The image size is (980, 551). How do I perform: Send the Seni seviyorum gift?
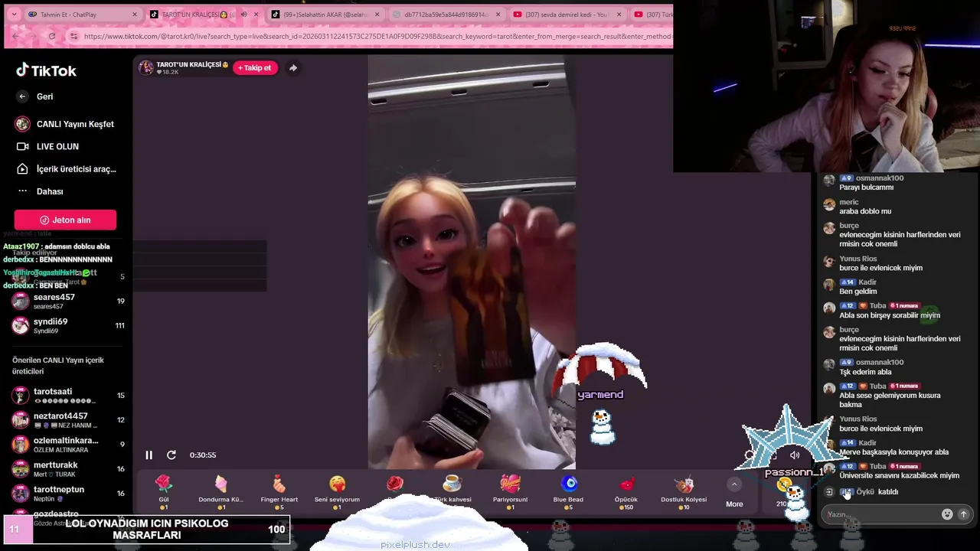[337, 491]
